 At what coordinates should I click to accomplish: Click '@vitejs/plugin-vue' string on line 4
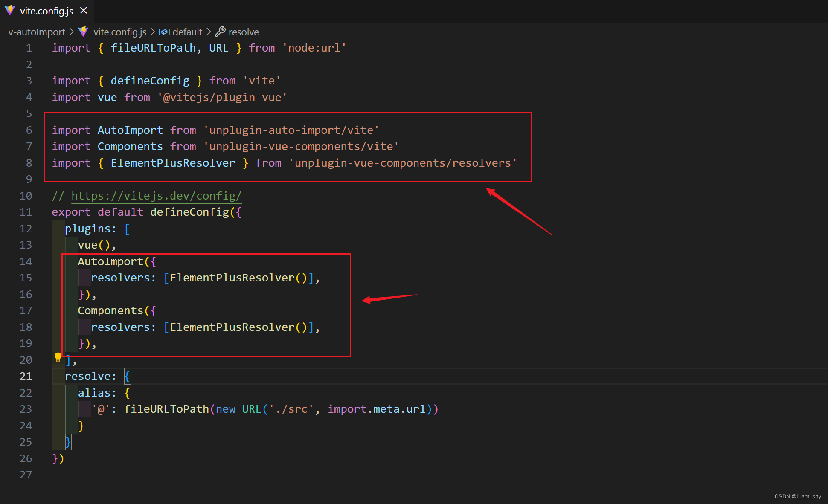(x=222, y=97)
